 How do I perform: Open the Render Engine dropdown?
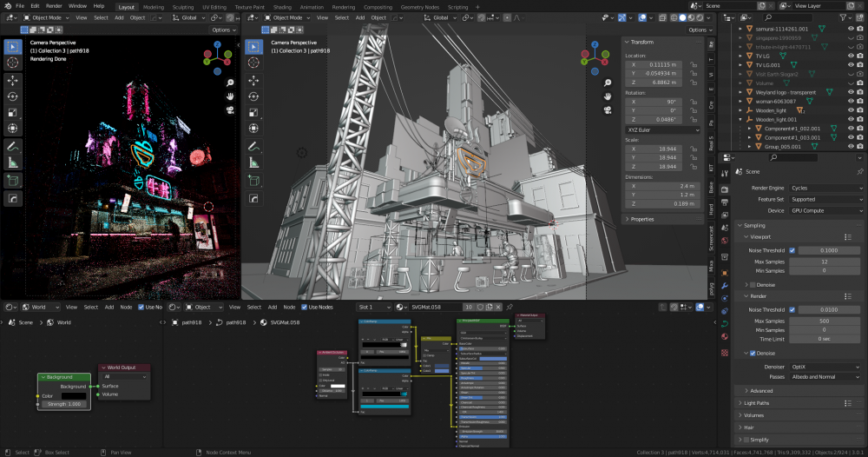(826, 188)
